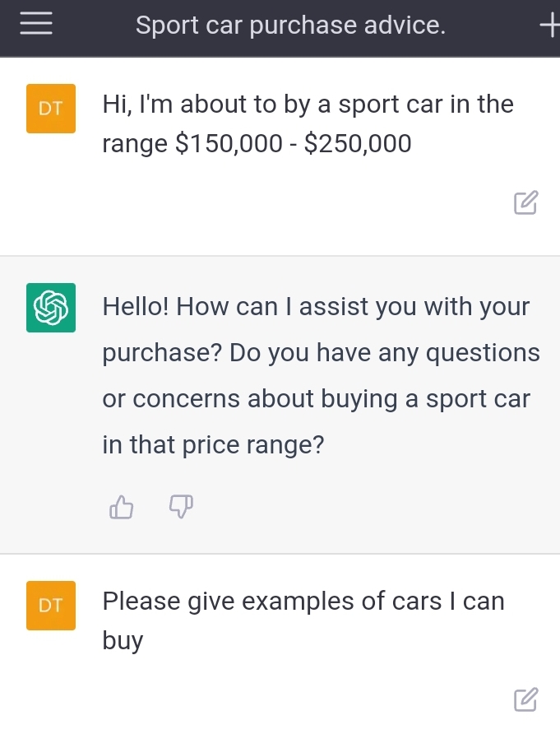Image resolution: width=560 pixels, height=748 pixels.
Task: Click the DT avatar beside "Please give examples"
Action: click(x=51, y=606)
